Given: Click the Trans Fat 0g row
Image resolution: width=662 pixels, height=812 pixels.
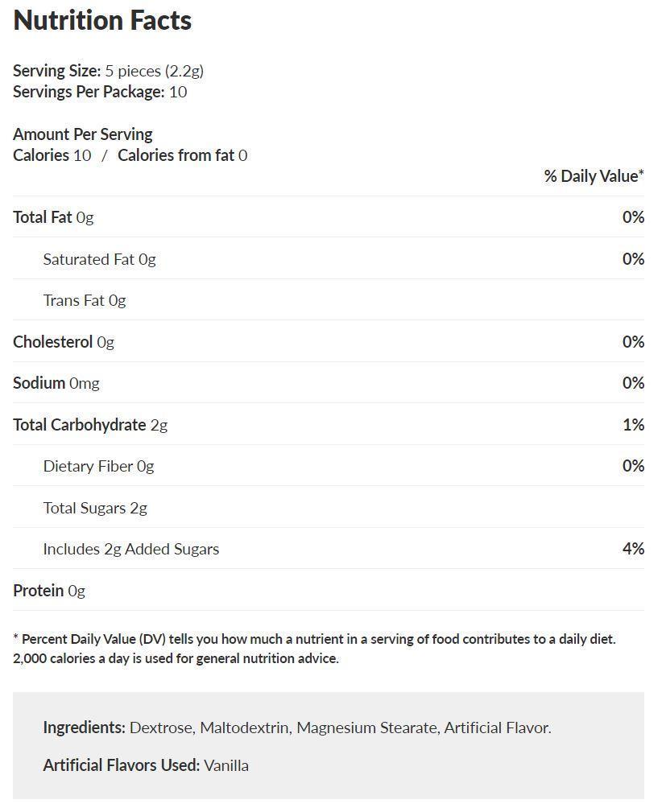Looking at the screenshot, I should (85, 300).
